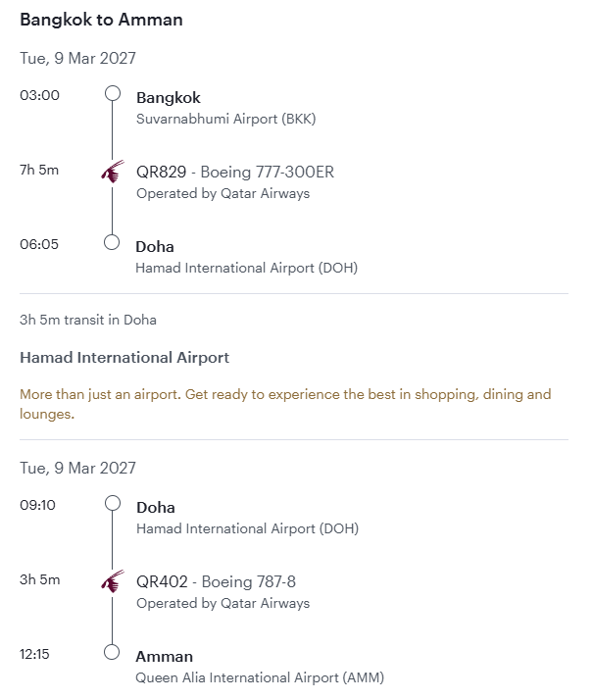This screenshot has width=593, height=700.
Task: Select the QR402 - Boeing 787-8 flight text
Action: [x=216, y=581]
